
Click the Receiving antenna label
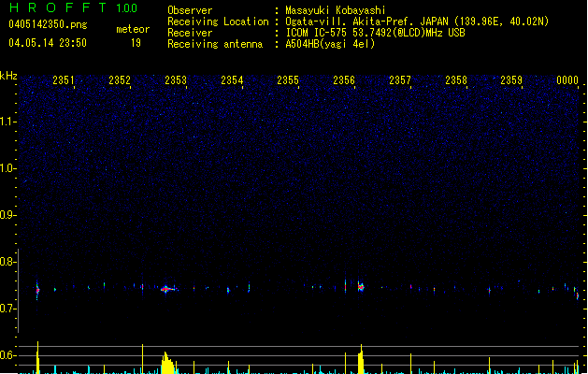click(215, 44)
